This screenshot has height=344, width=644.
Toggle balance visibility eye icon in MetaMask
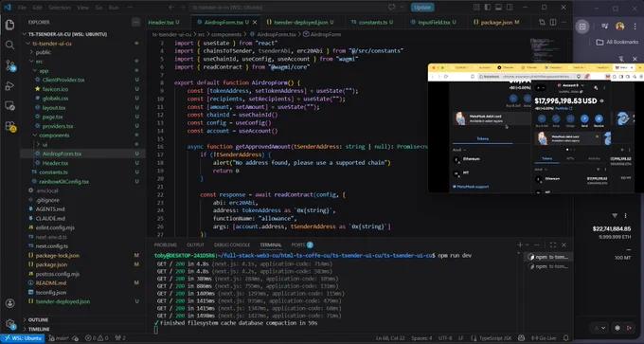click(601, 100)
